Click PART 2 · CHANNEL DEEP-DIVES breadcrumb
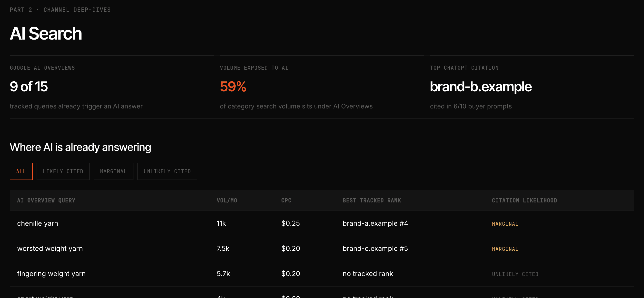644x298 pixels. (60, 10)
